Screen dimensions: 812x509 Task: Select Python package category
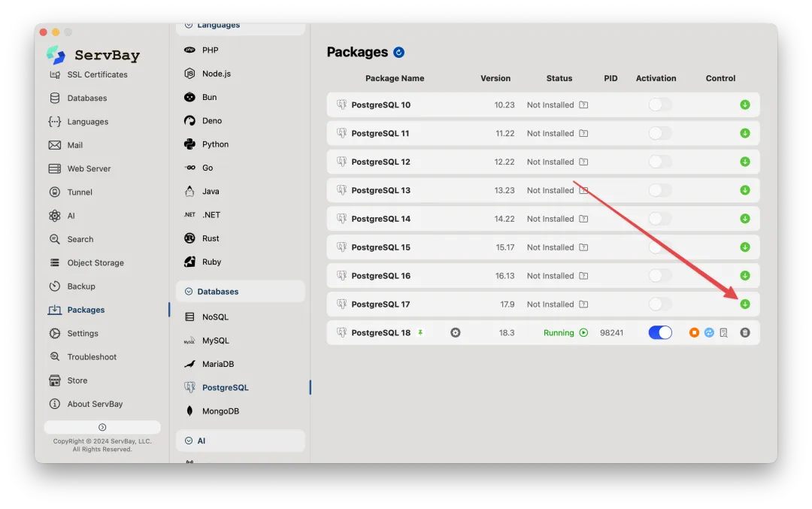(x=207, y=144)
